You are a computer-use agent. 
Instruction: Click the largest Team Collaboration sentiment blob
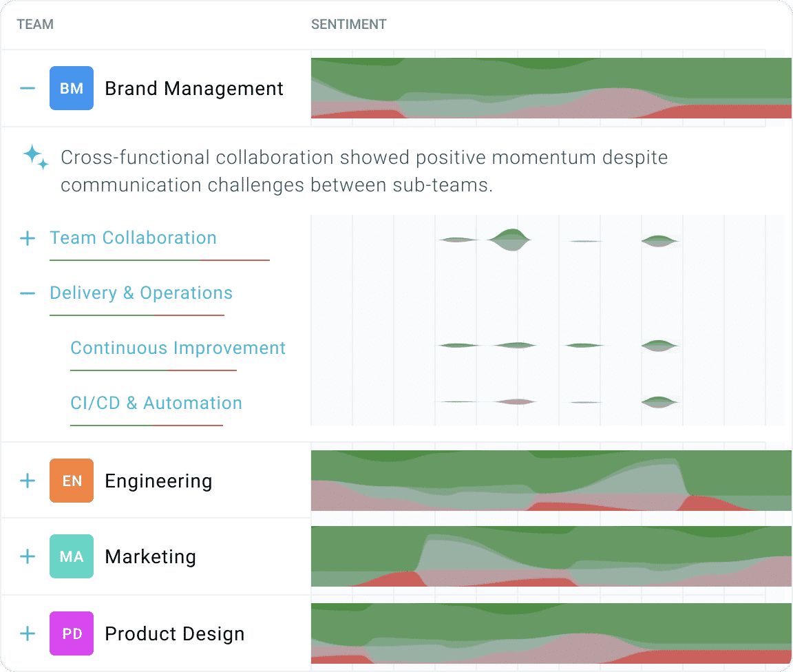tap(511, 239)
